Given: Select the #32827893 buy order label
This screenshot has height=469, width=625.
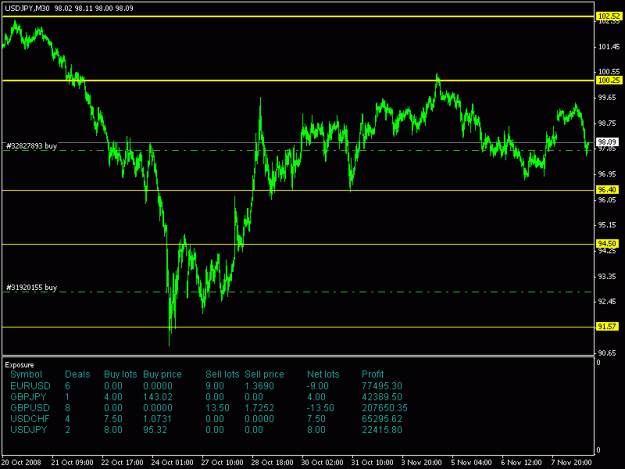Looking at the screenshot, I should click(x=31, y=146).
